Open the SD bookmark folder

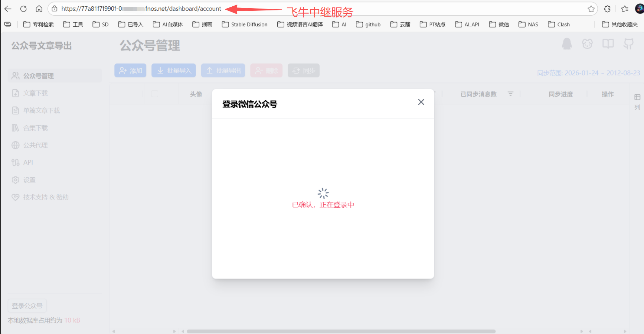[x=101, y=25]
